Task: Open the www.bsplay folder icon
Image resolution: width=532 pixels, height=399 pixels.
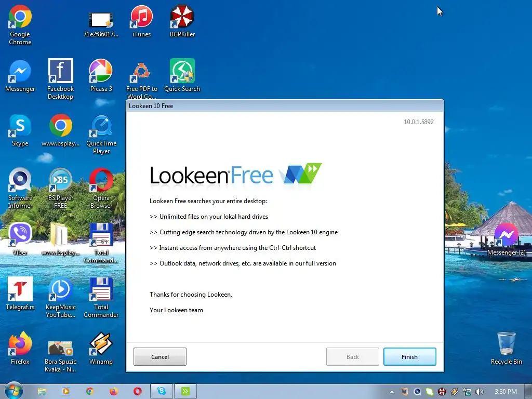Action: point(60,239)
